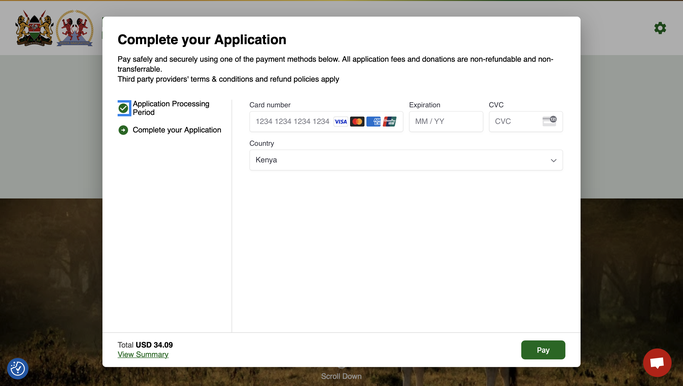Go to Application Processing Period step label
This screenshot has height=386, width=683.
171,108
